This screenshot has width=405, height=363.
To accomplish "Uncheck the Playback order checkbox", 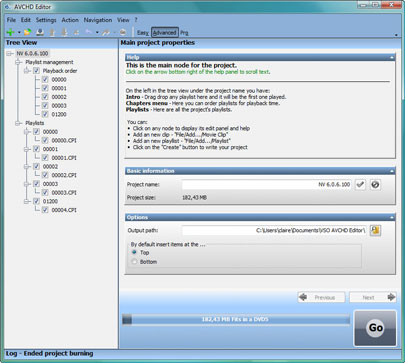I will coord(36,71).
